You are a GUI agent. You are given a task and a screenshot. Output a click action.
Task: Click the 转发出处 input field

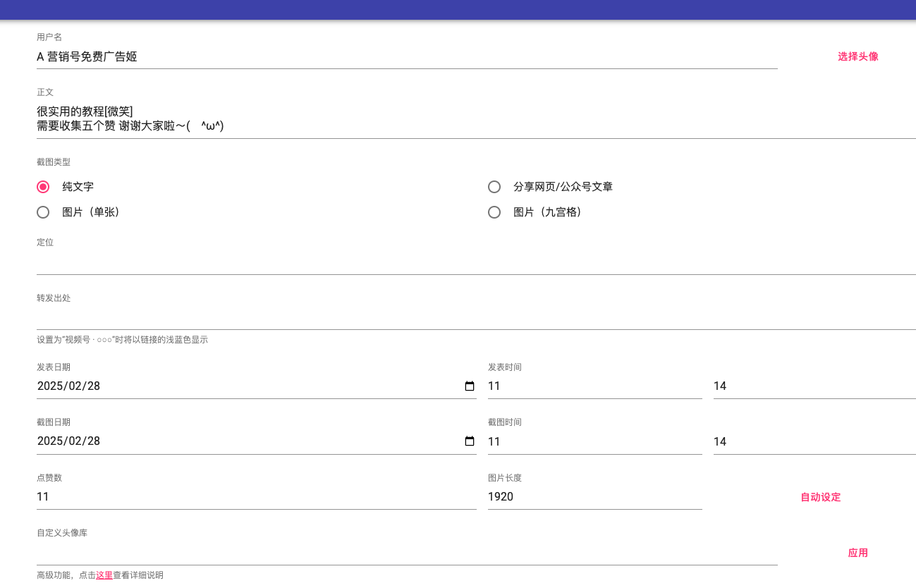pos(475,318)
